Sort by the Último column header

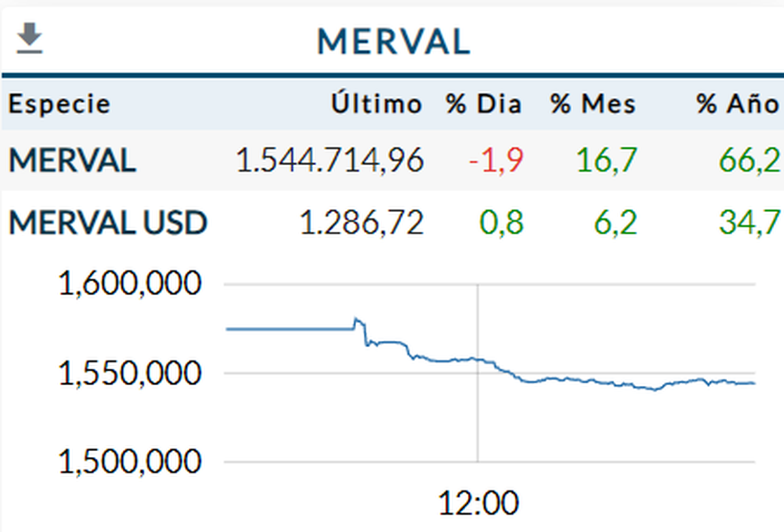[376, 104]
